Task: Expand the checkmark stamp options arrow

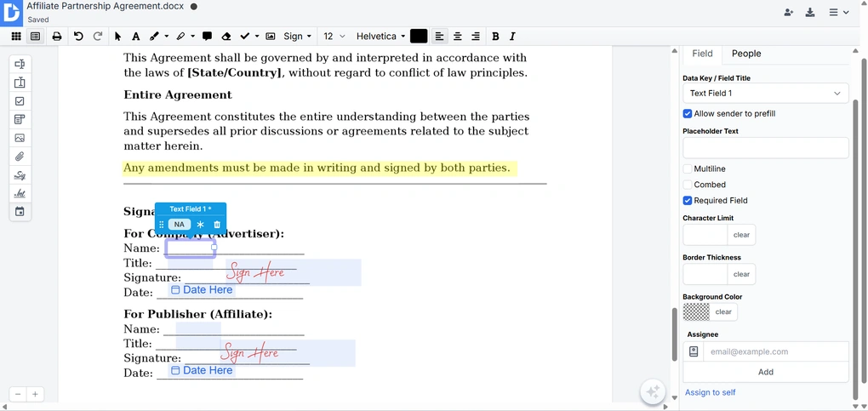Action: tap(257, 37)
